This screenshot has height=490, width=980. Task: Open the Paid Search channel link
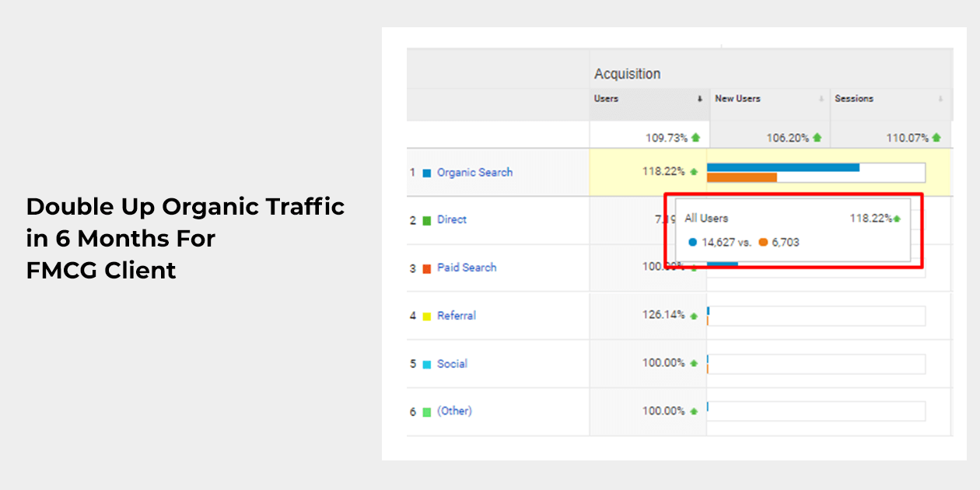pos(467,268)
